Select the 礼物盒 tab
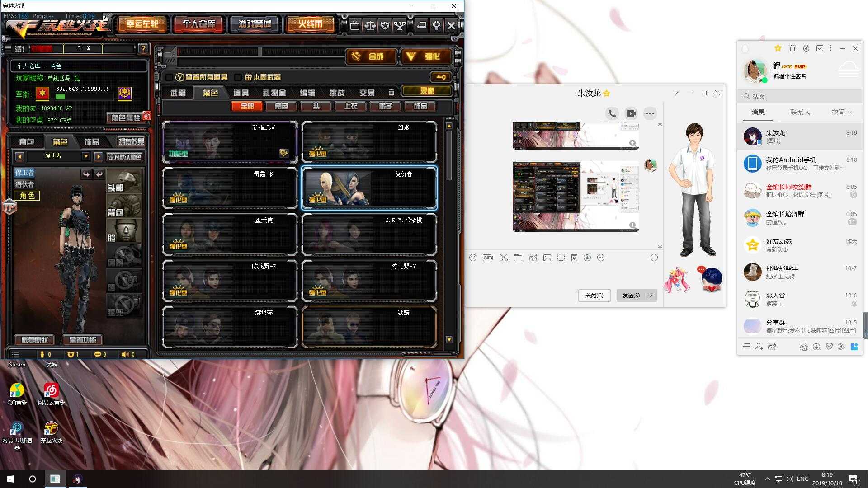The width and height of the screenshot is (868, 488). pyautogui.click(x=274, y=93)
